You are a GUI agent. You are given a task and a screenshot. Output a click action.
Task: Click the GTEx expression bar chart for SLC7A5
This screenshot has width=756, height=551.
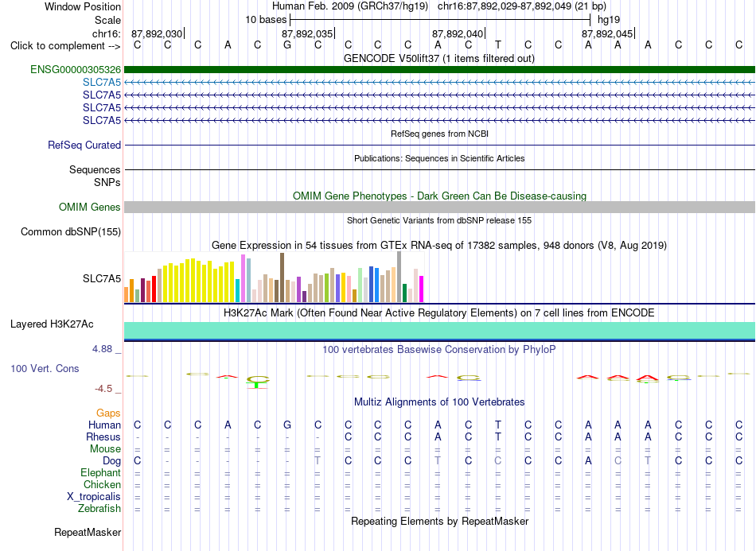(x=274, y=277)
